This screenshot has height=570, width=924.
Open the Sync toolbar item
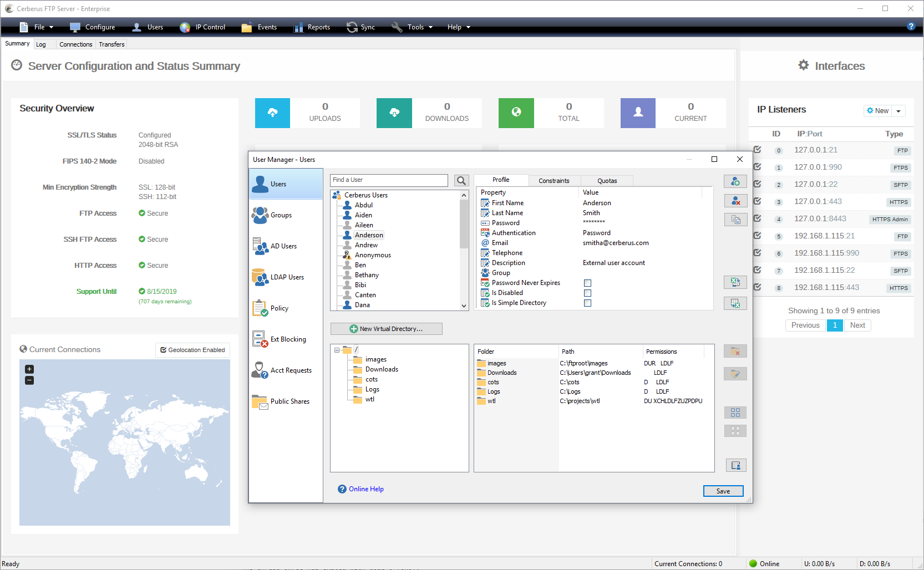tap(361, 27)
